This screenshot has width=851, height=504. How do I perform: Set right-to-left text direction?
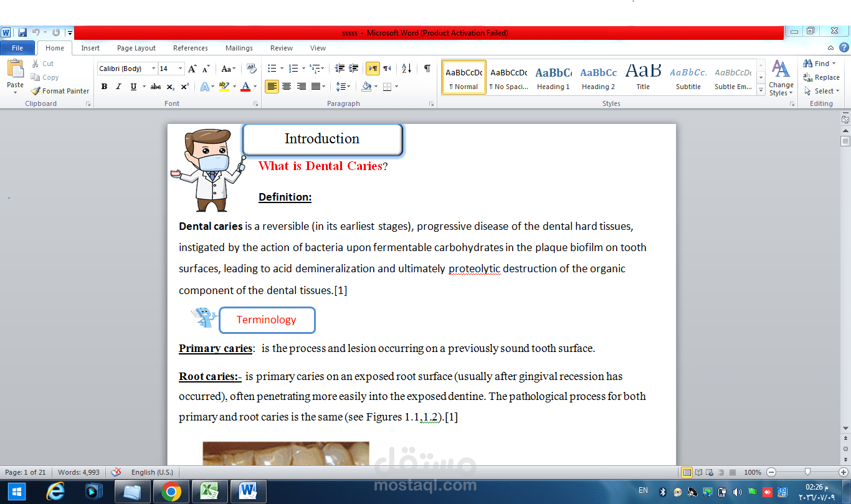[387, 69]
